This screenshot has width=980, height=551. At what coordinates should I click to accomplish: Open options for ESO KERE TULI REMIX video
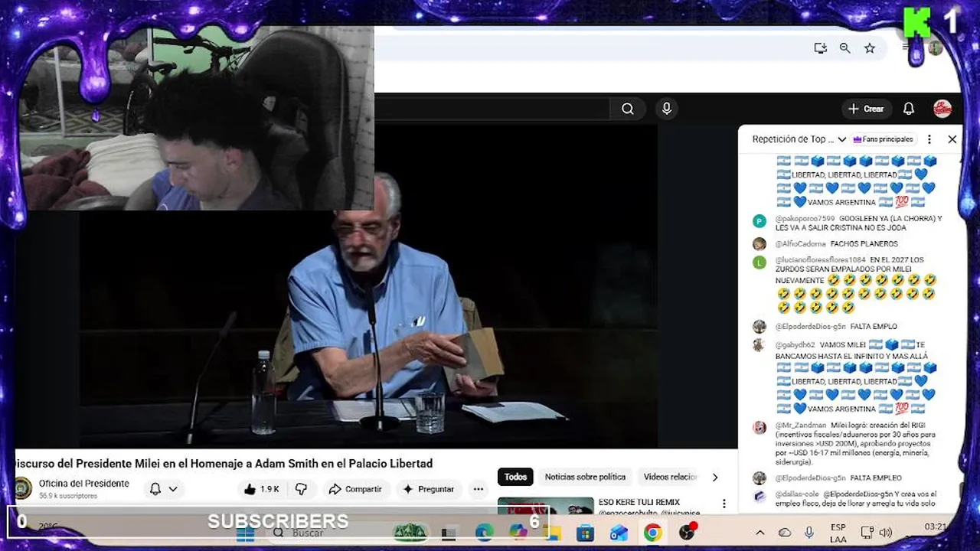tap(724, 504)
